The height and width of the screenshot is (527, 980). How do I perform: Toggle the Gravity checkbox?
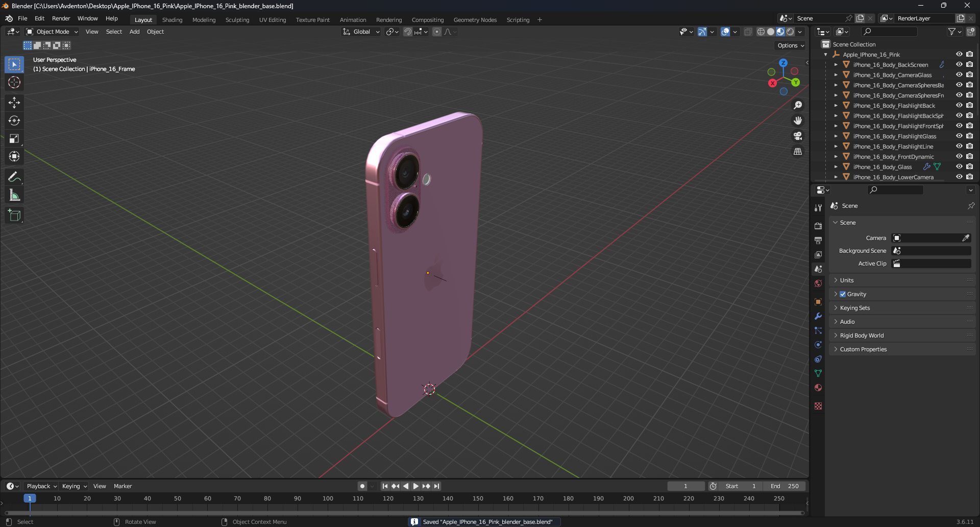(x=843, y=294)
